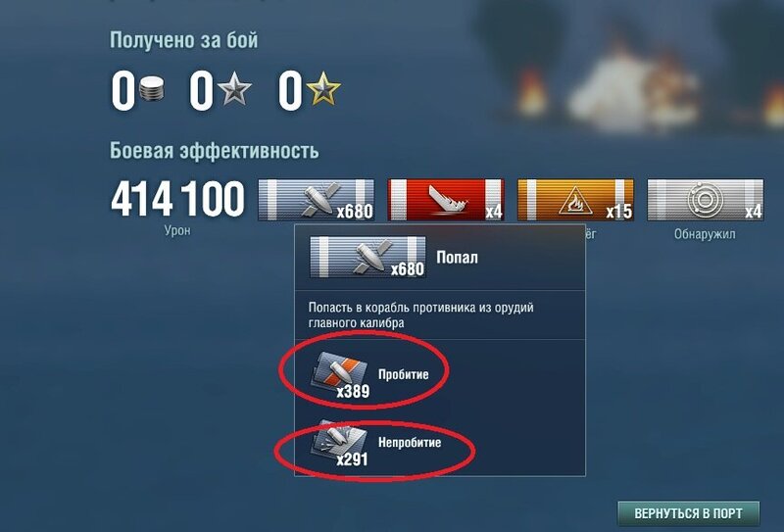The height and width of the screenshot is (532, 784).
Task: Select the spotted ribbon labeled Обнаружил
Action: tap(705, 200)
